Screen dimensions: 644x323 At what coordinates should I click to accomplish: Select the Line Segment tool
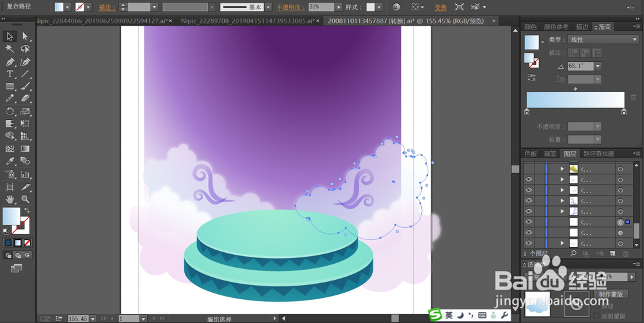[x=25, y=74]
